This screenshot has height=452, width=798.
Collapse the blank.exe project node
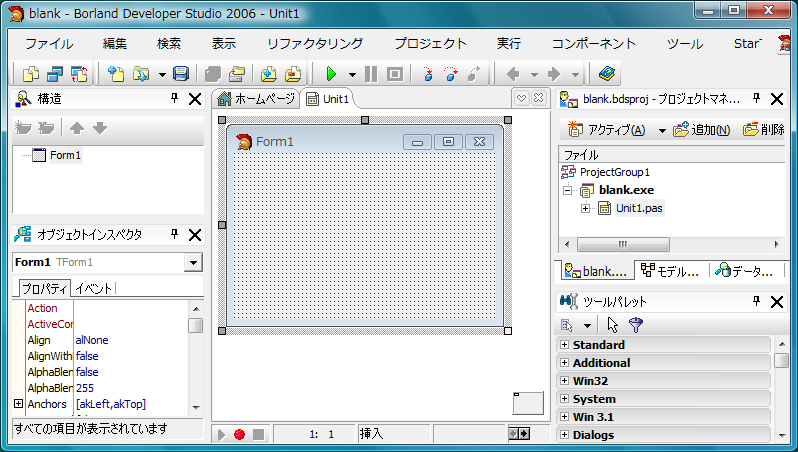(x=567, y=190)
